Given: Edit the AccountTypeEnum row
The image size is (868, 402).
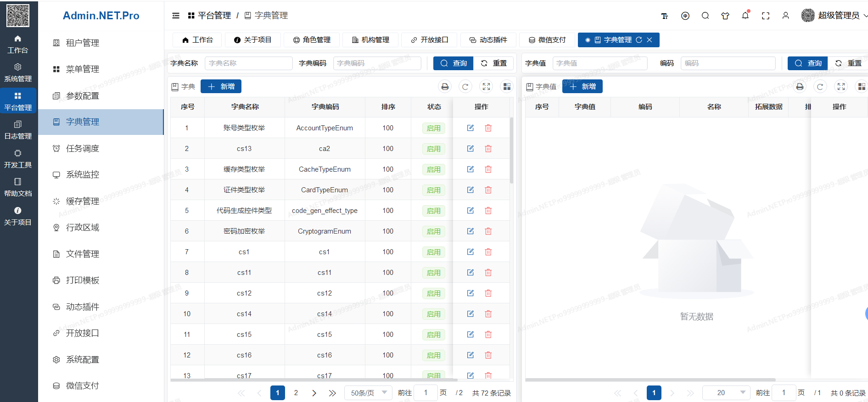Looking at the screenshot, I should click(x=470, y=128).
